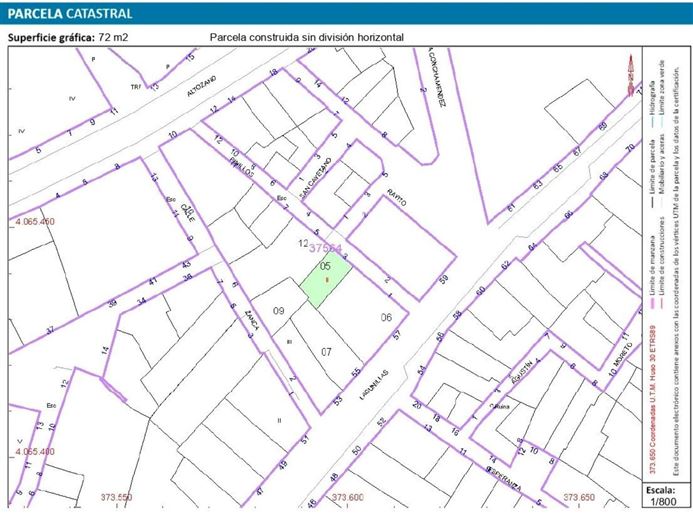This screenshot has width=693, height=532.
Task: Click street number 20 on the map
Action: [x=417, y=405]
